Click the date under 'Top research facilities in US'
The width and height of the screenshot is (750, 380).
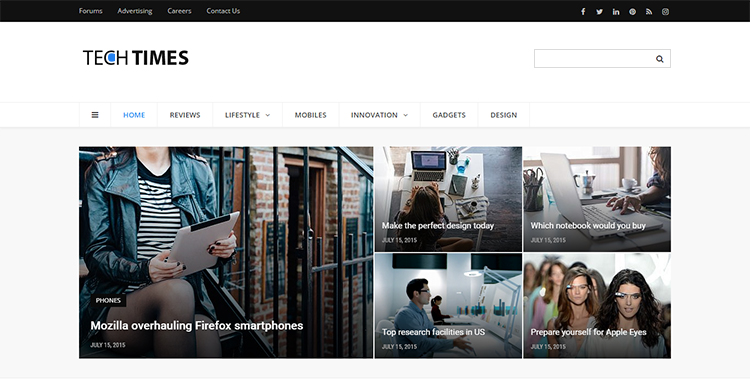[399, 347]
